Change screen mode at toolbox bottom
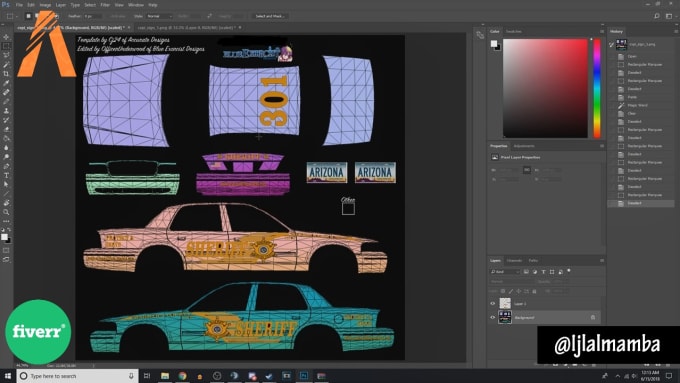Image resolution: width=680 pixels, height=383 pixels. pyautogui.click(x=6, y=259)
